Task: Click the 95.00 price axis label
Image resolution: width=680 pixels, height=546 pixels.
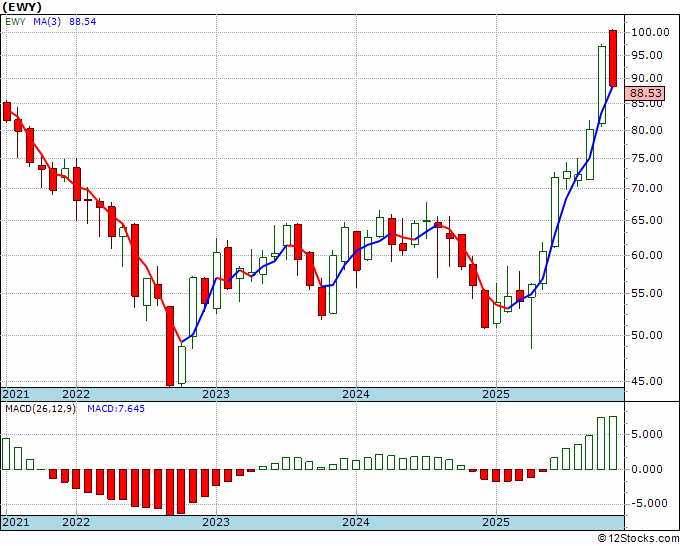Action: tap(647, 55)
